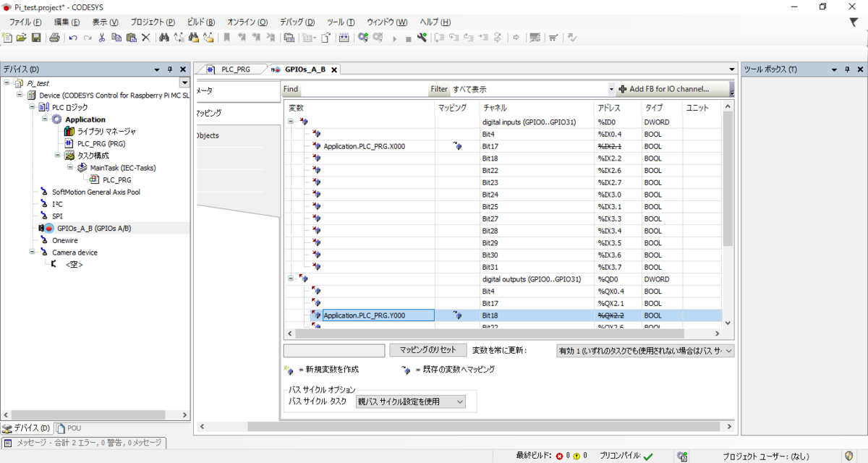This screenshot has width=868, height=463.
Task: Click the %IX3.7 address cell
Action: tap(617, 267)
